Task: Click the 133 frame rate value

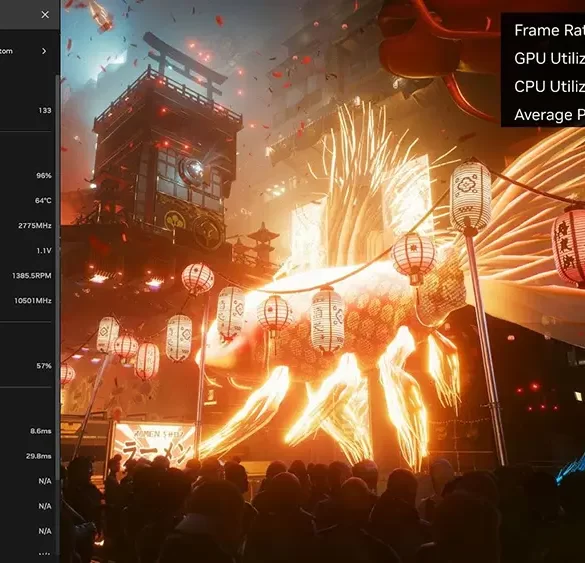Action: [x=45, y=110]
